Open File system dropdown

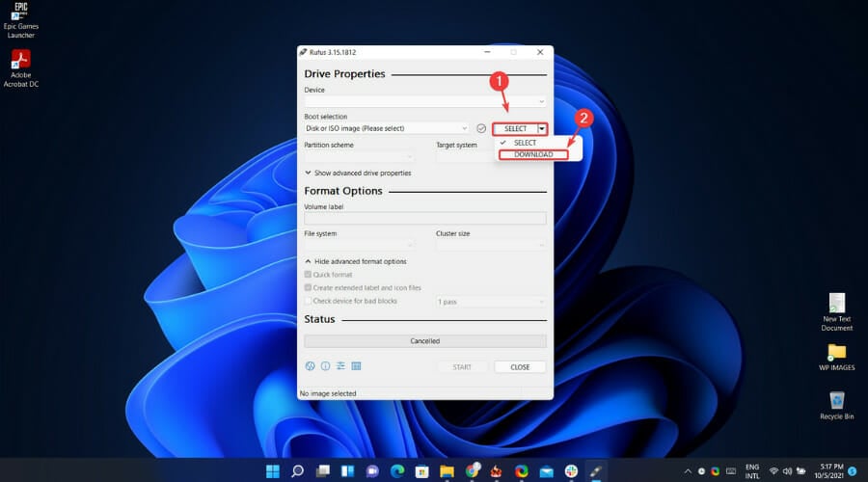tap(359, 245)
